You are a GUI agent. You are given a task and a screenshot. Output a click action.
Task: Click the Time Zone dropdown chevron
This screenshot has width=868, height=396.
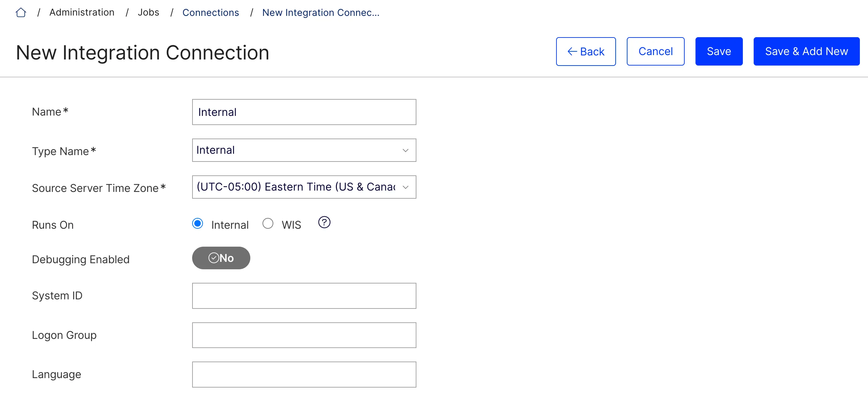[406, 187]
